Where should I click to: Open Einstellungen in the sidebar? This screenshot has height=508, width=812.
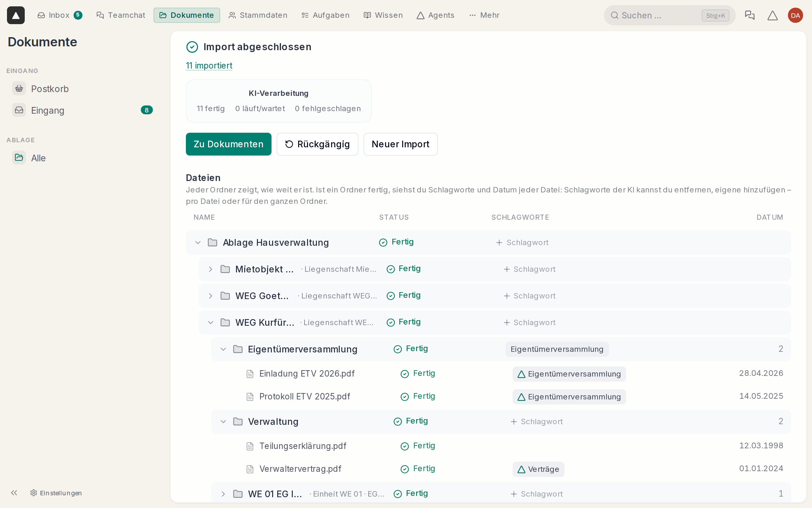56,492
